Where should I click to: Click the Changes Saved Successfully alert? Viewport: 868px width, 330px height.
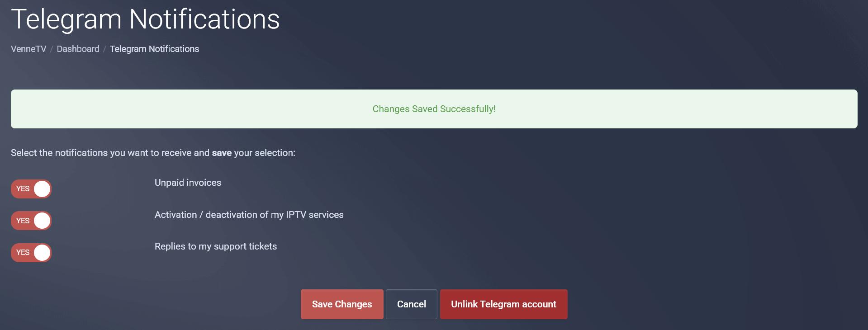(x=434, y=108)
